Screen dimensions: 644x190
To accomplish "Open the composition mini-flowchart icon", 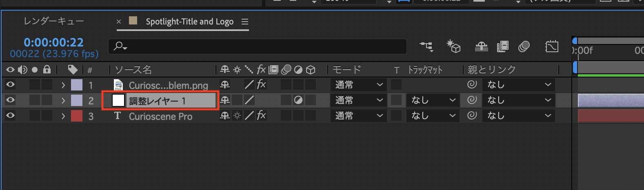I will [x=426, y=46].
